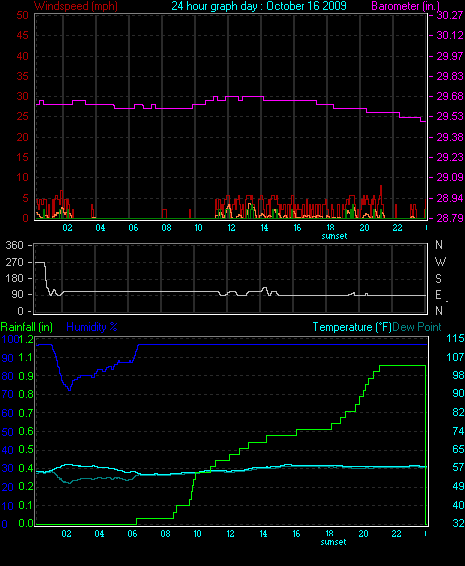Click the "Rainfall (in)" legend label
Viewport: 465px width, 566px height.
click(x=27, y=327)
